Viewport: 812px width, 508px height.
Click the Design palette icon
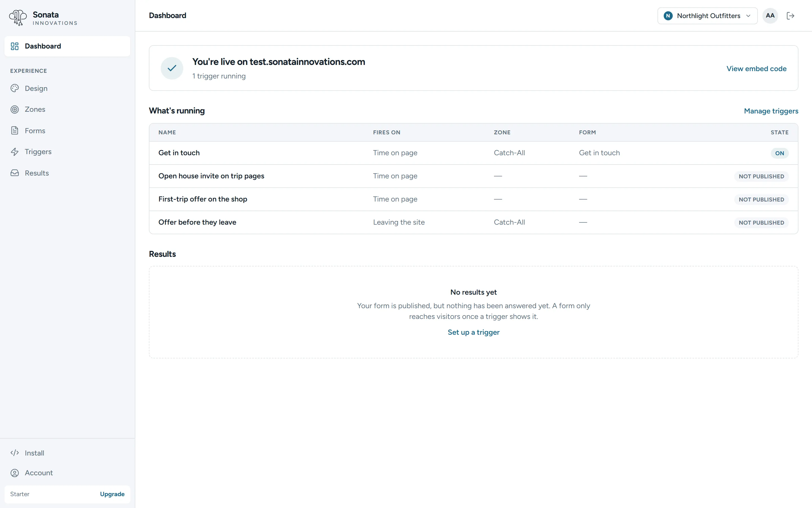pyautogui.click(x=15, y=88)
